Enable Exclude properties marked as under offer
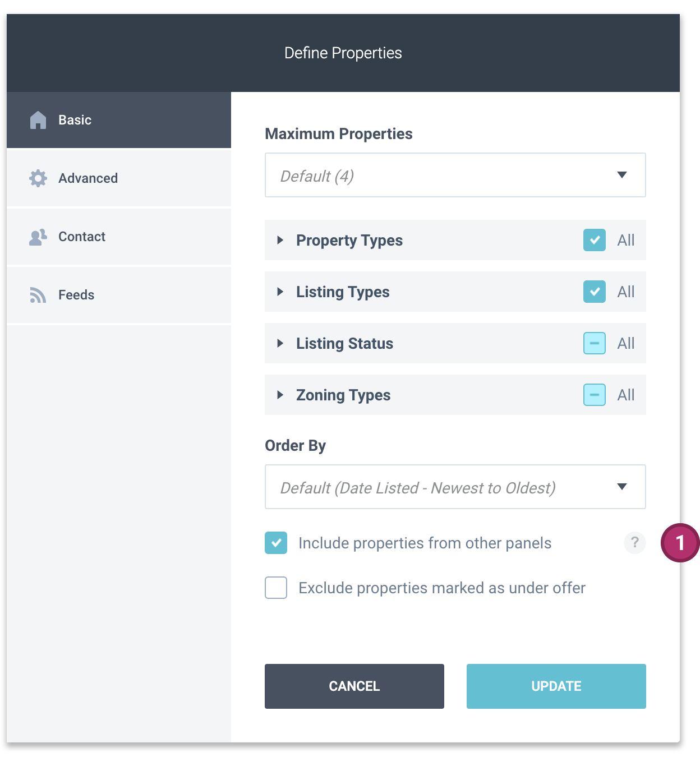This screenshot has width=700, height=757. [276, 588]
